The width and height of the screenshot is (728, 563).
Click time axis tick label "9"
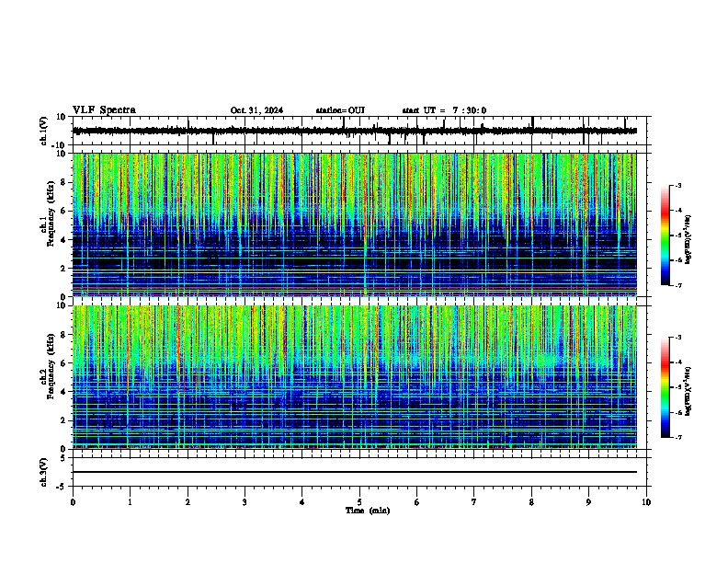(x=588, y=502)
